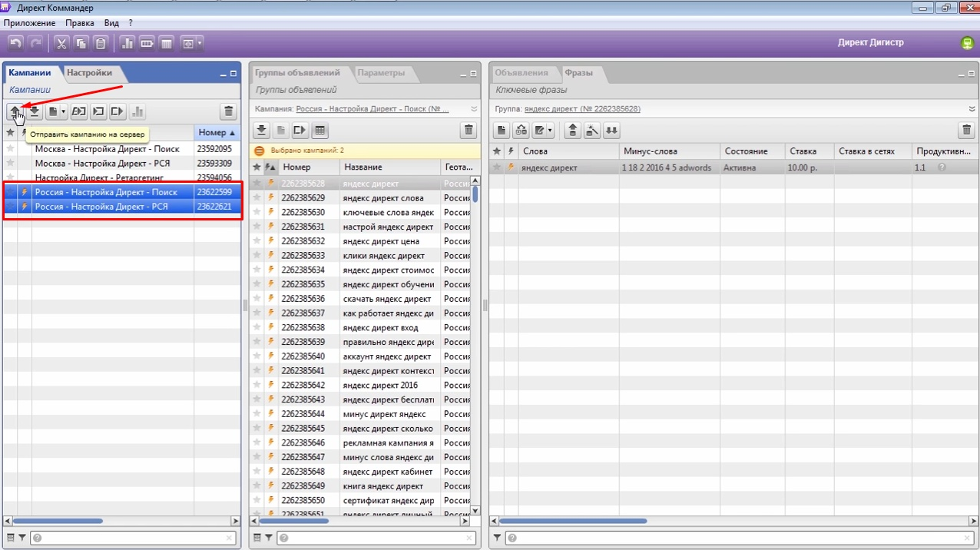Toggle the star for Настройка Директ - Ретаргетинг
Viewport: 980px width, 550px height.
pos(11,177)
